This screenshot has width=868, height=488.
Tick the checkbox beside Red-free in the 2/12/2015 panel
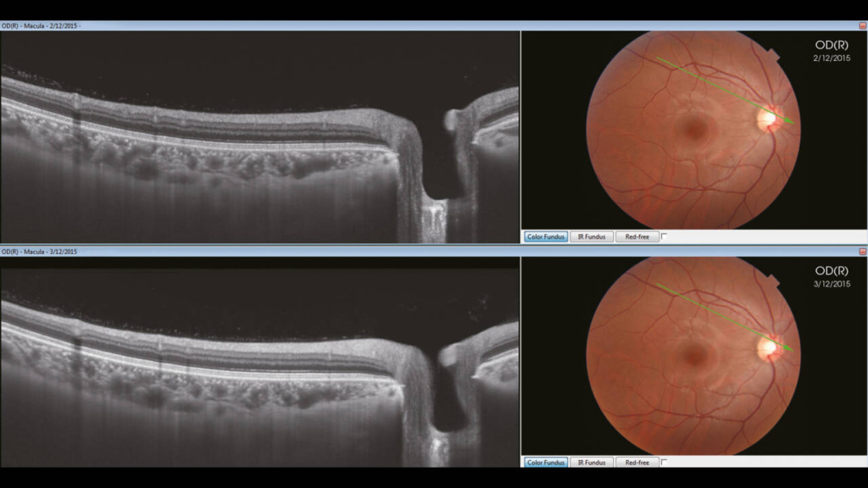(665, 237)
